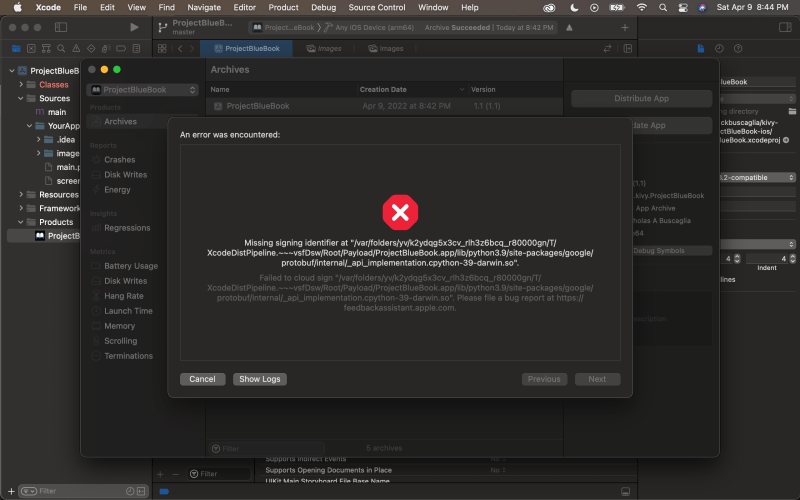Collapse the ProjectBlueBook project root
The image size is (800, 500).
pos(12,70)
